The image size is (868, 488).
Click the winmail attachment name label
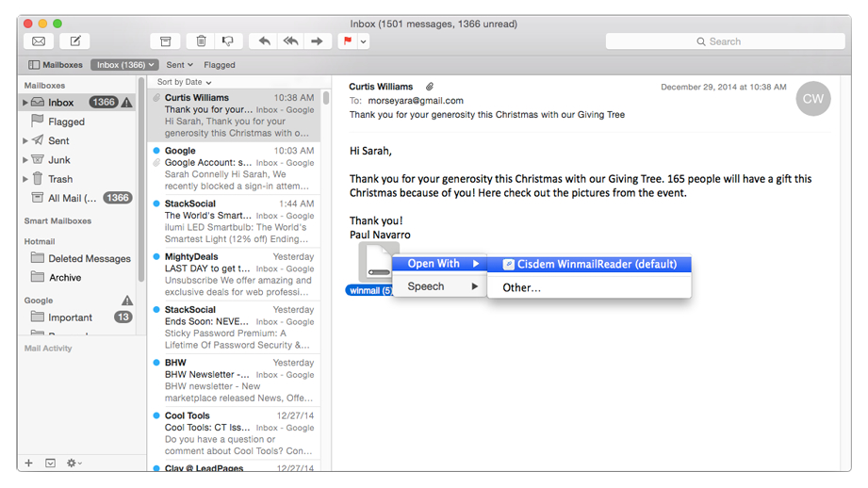pos(369,290)
